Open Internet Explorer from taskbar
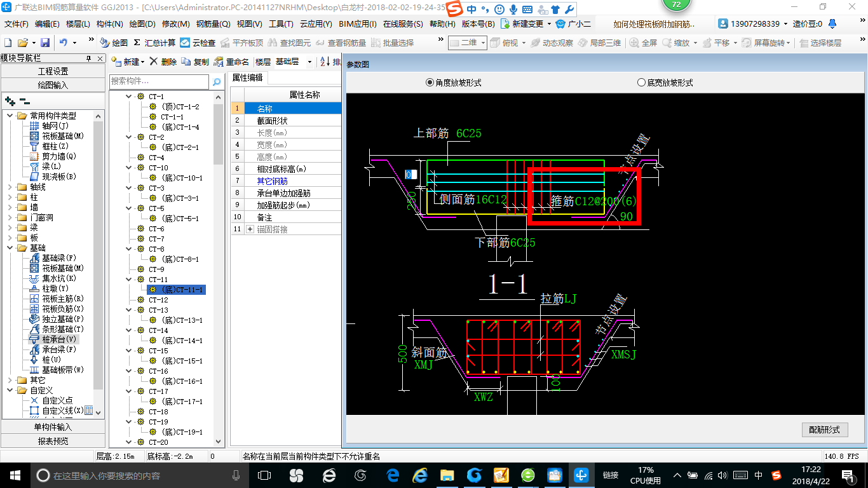The height and width of the screenshot is (488, 868). point(420,475)
